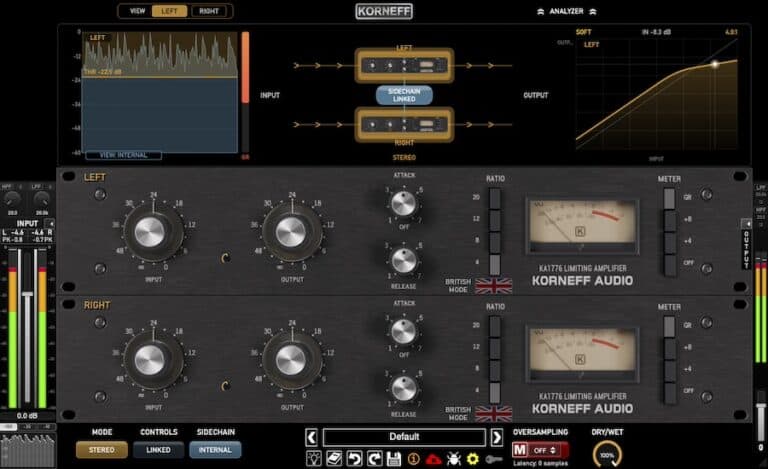The image size is (768, 469).
Task: Save preset with floppy disk icon
Action: pyautogui.click(x=394, y=459)
